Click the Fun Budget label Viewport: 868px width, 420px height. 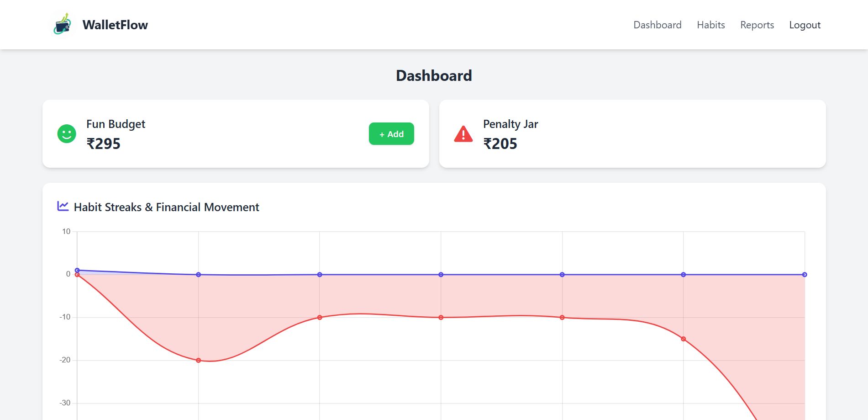[116, 124]
